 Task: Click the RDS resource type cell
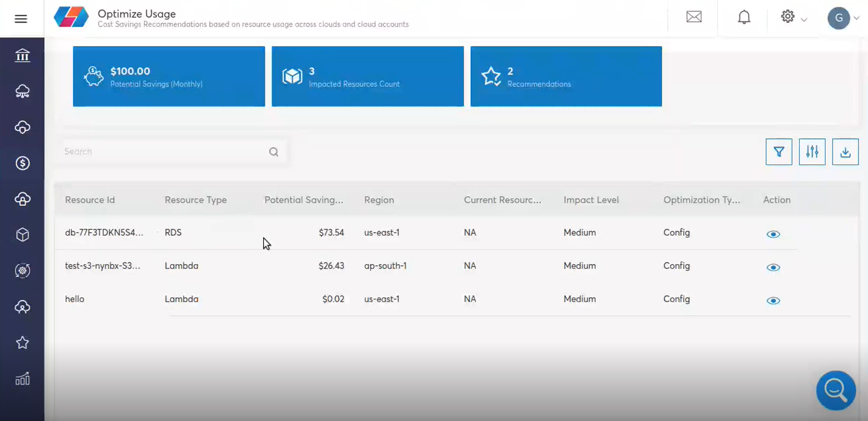[173, 232]
